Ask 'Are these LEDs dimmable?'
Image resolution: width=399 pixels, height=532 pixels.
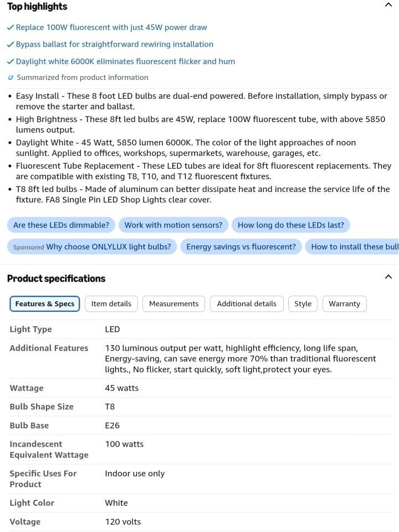pyautogui.click(x=61, y=225)
